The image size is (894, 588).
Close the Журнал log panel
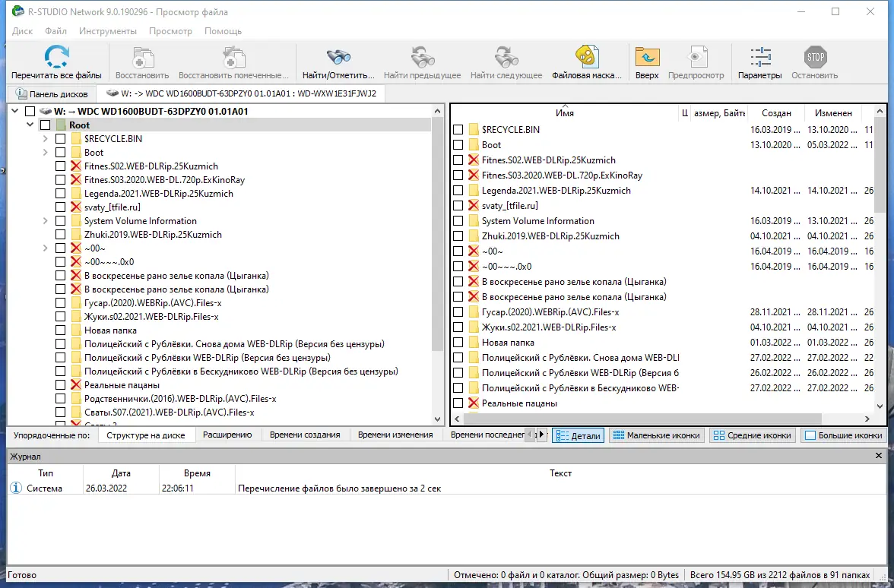click(x=879, y=456)
